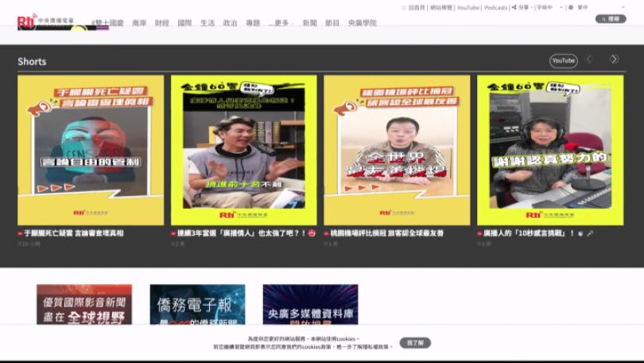Expand the 更多 menu in navigation
Image resolution: width=644 pixels, height=363 pixels.
pos(281,23)
